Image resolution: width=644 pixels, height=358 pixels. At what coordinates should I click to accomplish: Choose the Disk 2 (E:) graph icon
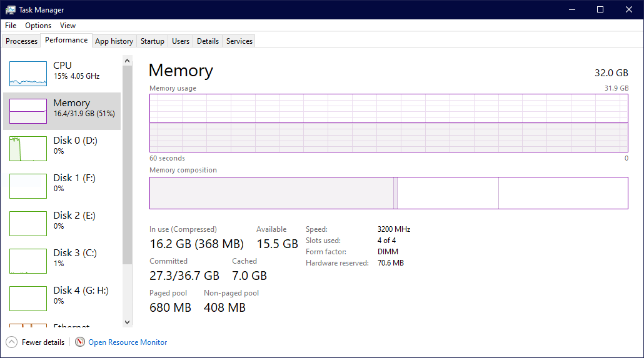[28, 224]
